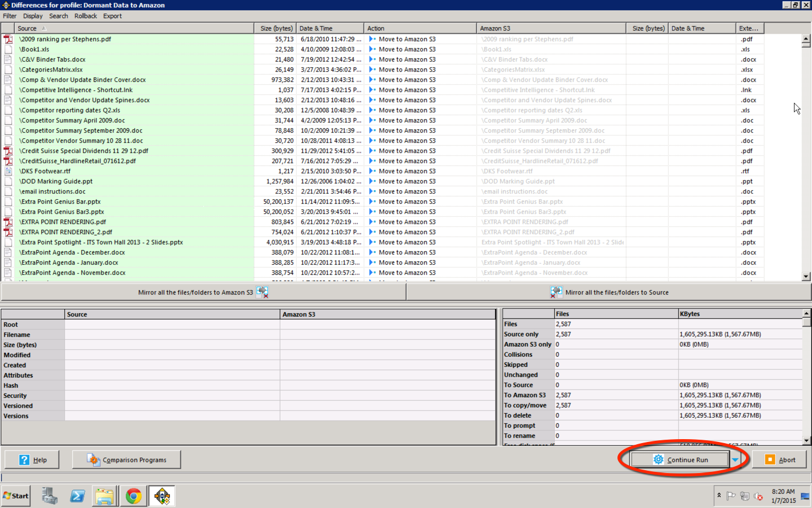Click Exte... column header
Image resolution: width=812 pixels, height=508 pixels.
point(750,28)
